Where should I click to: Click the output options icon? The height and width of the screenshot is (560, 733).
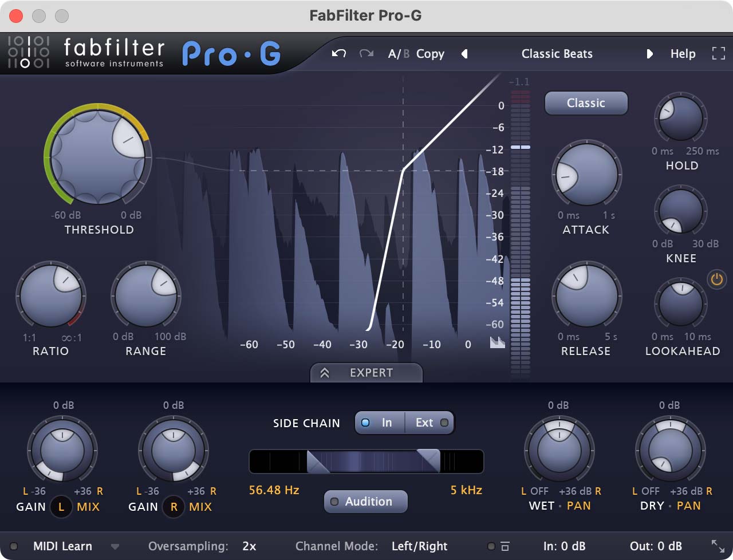[505, 546]
